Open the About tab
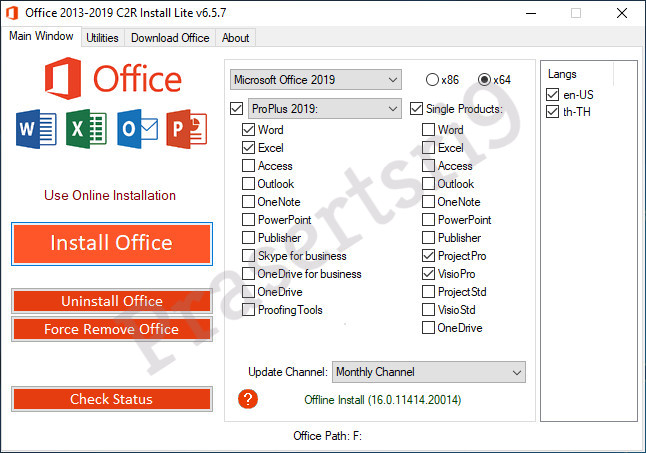Image resolution: width=646 pixels, height=453 pixels. 236,38
